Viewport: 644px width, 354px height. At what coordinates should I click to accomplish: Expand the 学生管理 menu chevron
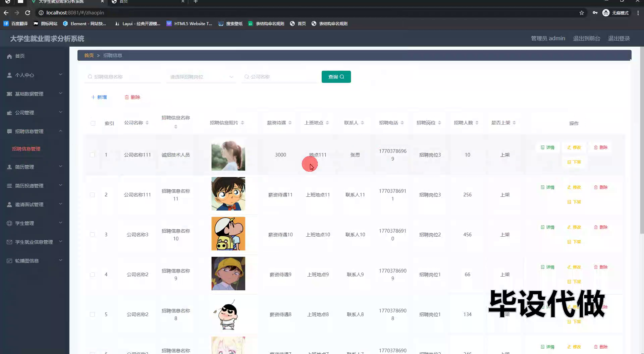point(61,223)
